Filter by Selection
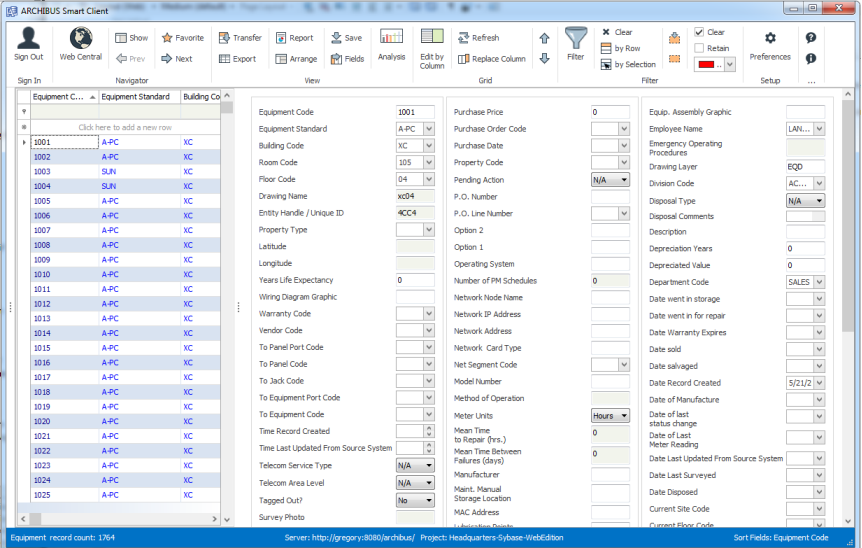Image resolution: width=862 pixels, height=548 pixels. pyautogui.click(x=628, y=64)
